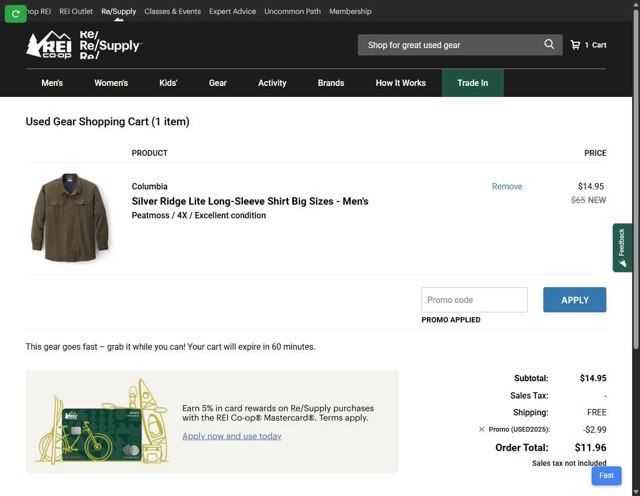
Task: Click the REI Co-op logo
Action: [46, 45]
